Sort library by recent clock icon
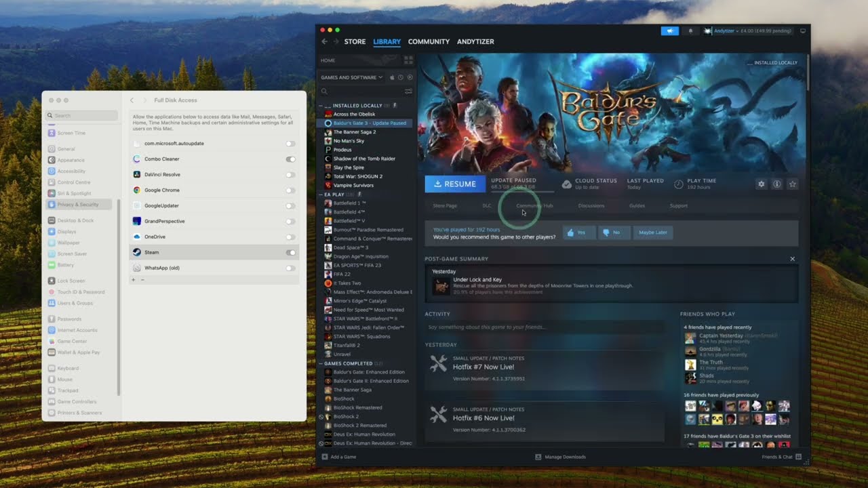 tap(401, 77)
